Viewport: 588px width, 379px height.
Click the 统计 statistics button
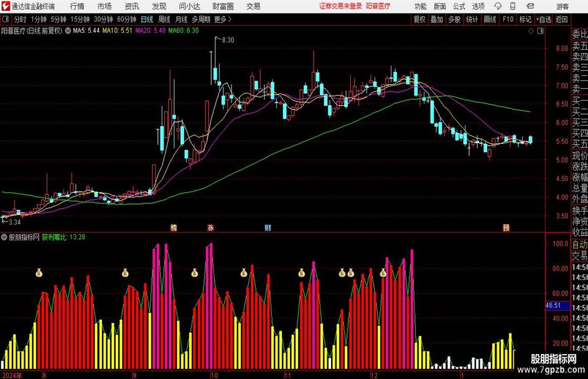tap(472, 19)
